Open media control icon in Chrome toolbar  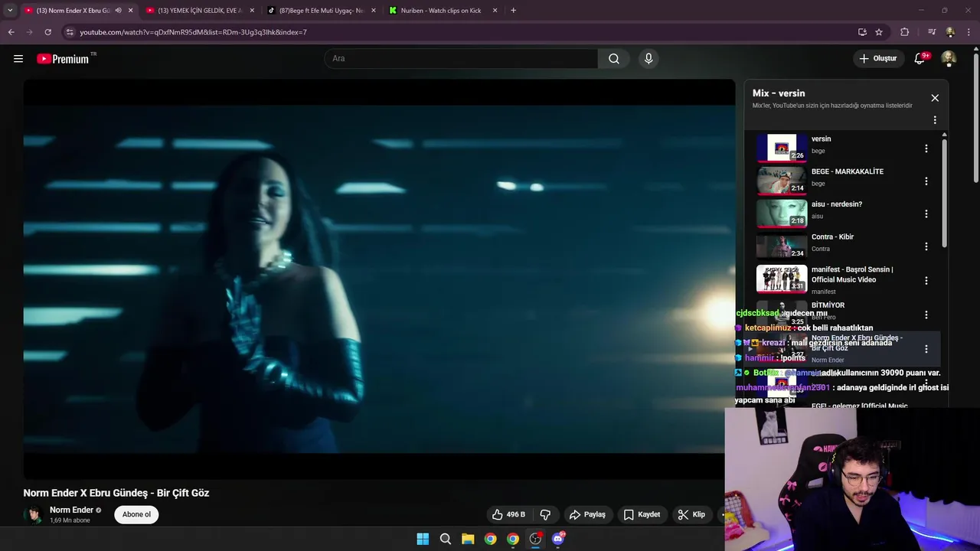tap(932, 32)
